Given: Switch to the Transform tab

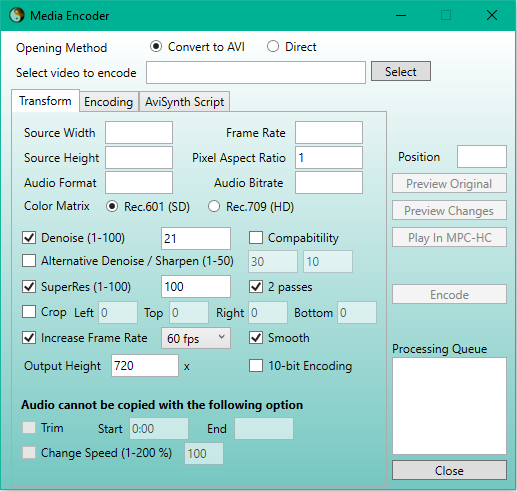Looking at the screenshot, I should [45, 101].
